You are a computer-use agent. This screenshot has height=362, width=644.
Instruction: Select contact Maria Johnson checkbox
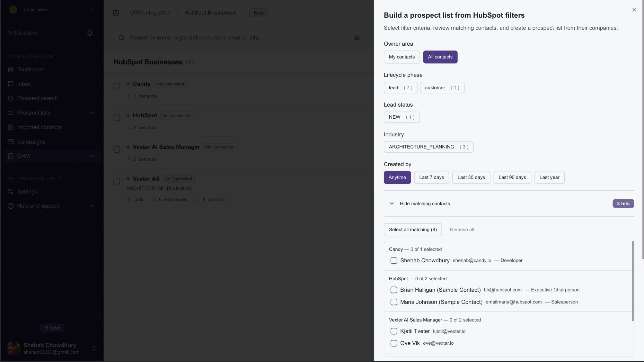pyautogui.click(x=394, y=302)
